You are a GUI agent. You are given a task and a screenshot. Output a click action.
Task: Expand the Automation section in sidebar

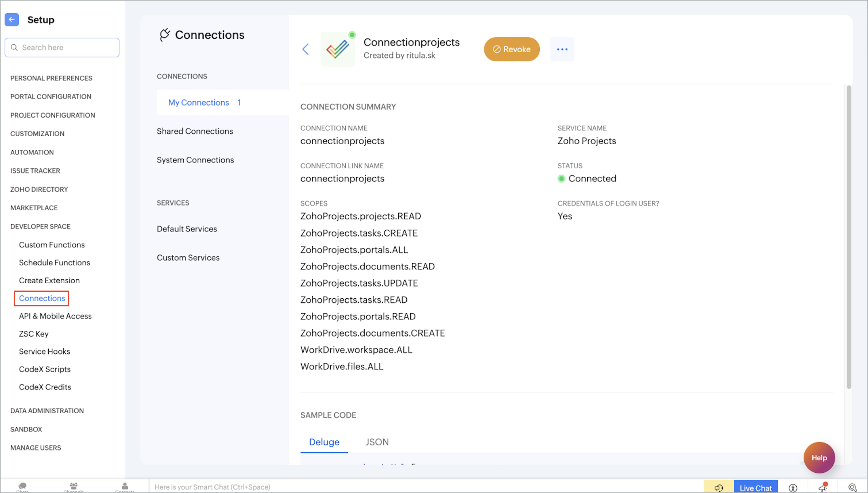tap(32, 152)
